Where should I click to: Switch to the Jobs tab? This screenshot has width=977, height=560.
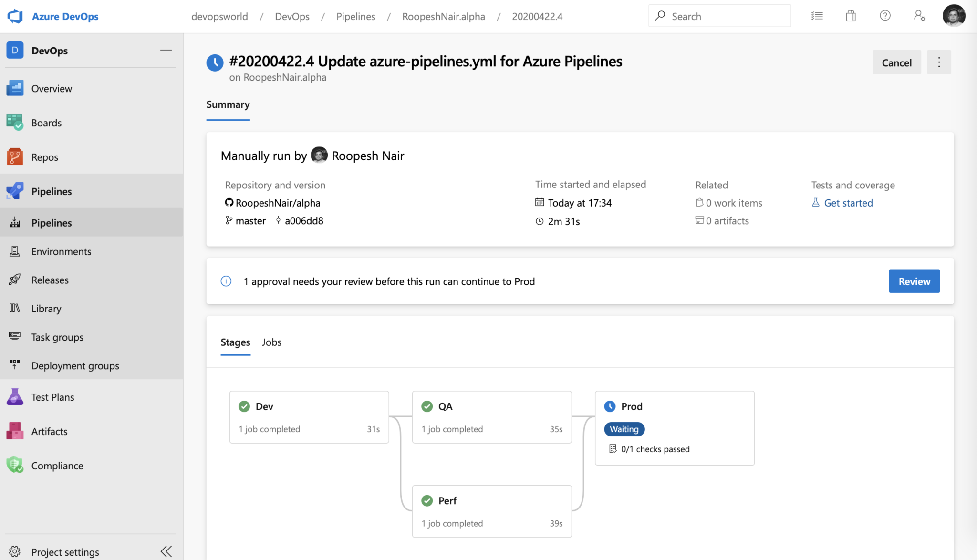(271, 342)
